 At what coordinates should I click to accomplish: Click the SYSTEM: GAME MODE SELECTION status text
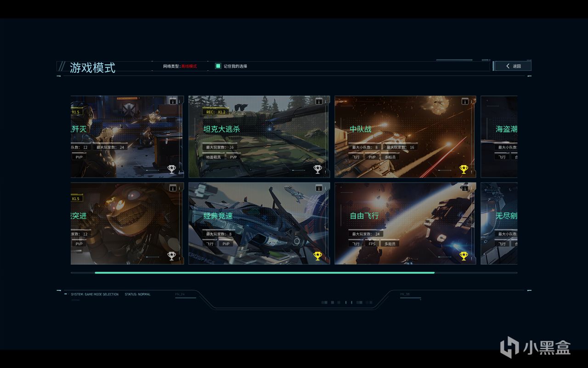pos(95,294)
